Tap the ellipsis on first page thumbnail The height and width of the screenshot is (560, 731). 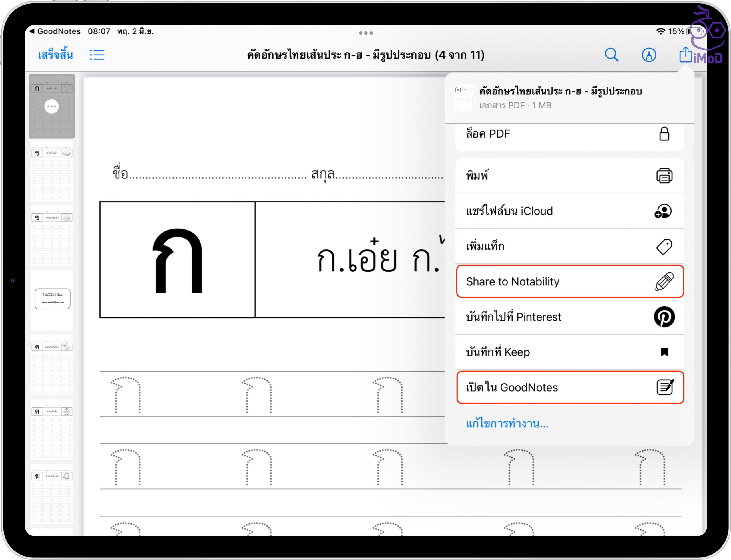[x=51, y=106]
